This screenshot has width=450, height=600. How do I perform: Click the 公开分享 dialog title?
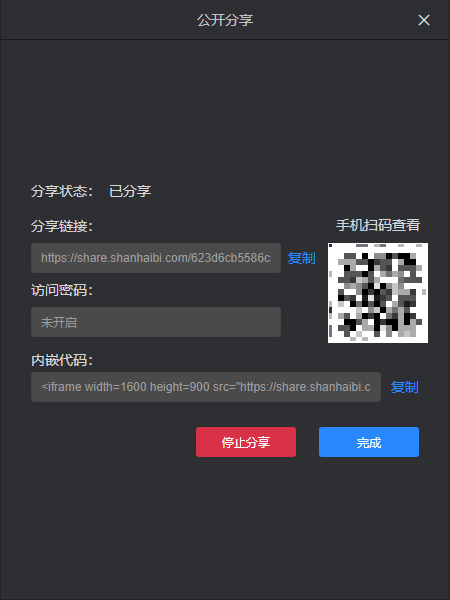click(225, 20)
